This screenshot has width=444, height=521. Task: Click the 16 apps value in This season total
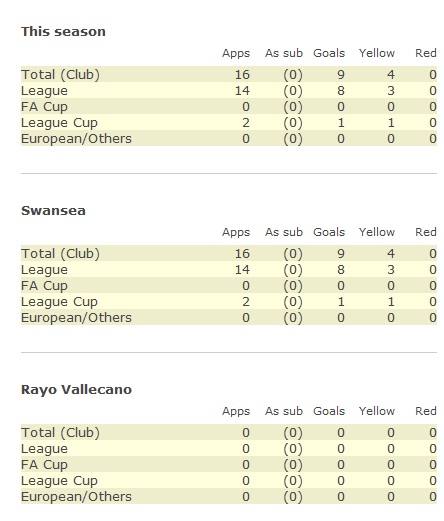pos(242,75)
